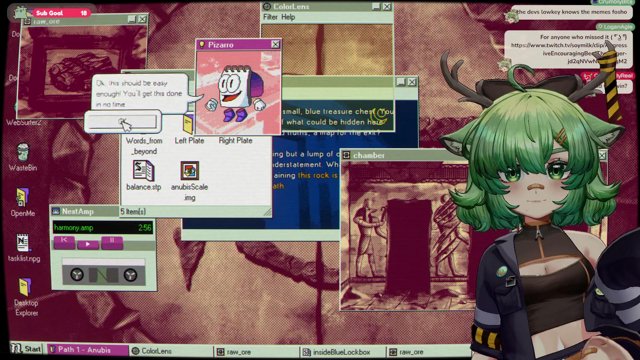The height and width of the screenshot is (360, 640).
Task: Click the Start button on the taskbar
Action: pyautogui.click(x=27, y=349)
